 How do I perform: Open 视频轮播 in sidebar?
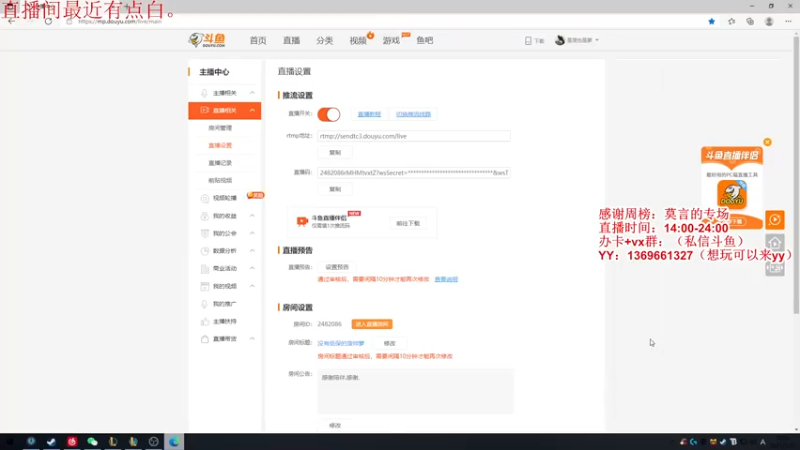(224, 198)
